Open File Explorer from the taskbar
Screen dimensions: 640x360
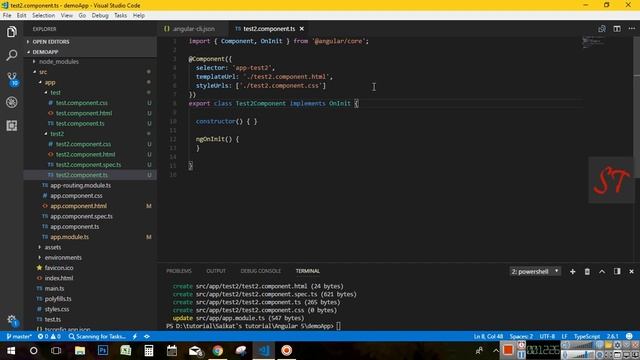[x=80, y=351]
